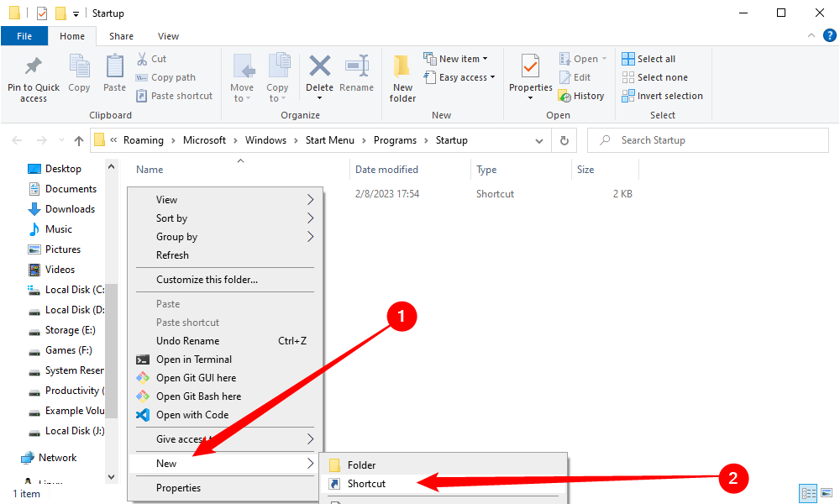Click the Refresh button beside address bar
This screenshot has width=840, height=504.
point(564,140)
